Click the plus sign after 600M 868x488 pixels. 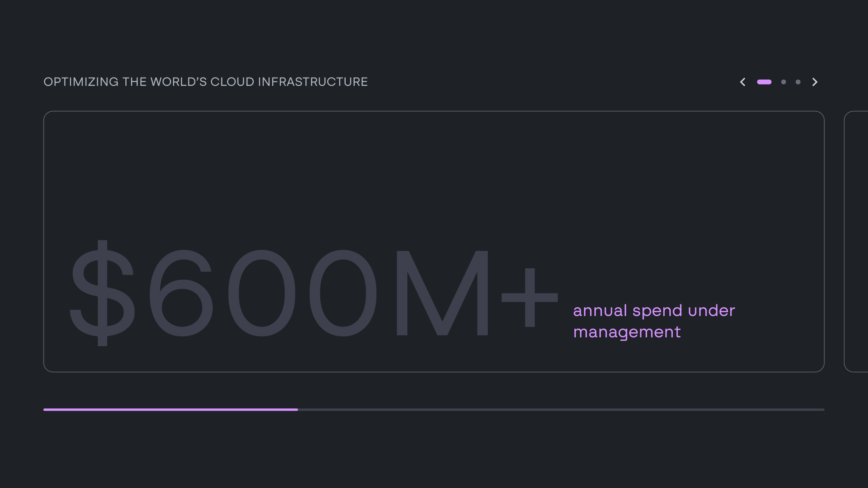tap(530, 297)
